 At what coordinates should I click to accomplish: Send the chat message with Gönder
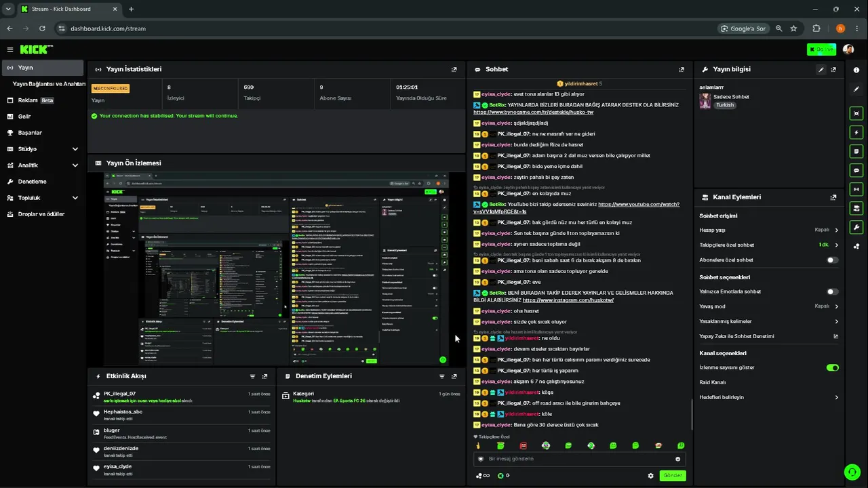(x=673, y=476)
